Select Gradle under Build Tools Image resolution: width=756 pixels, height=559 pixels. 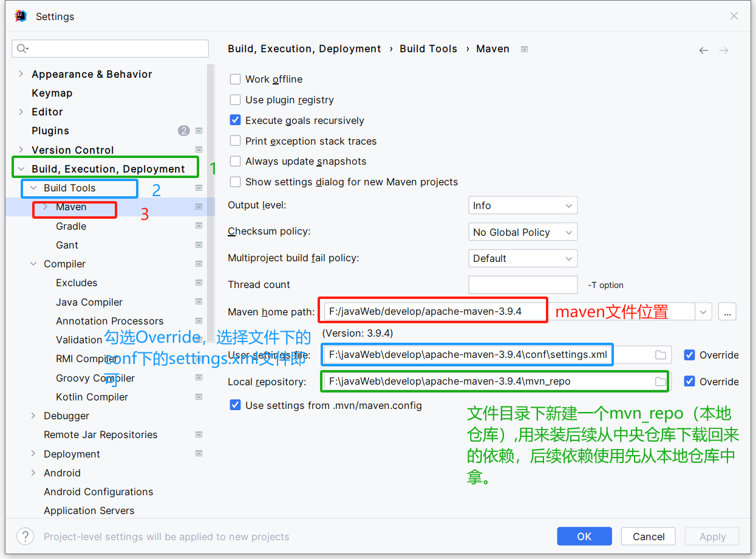71,226
